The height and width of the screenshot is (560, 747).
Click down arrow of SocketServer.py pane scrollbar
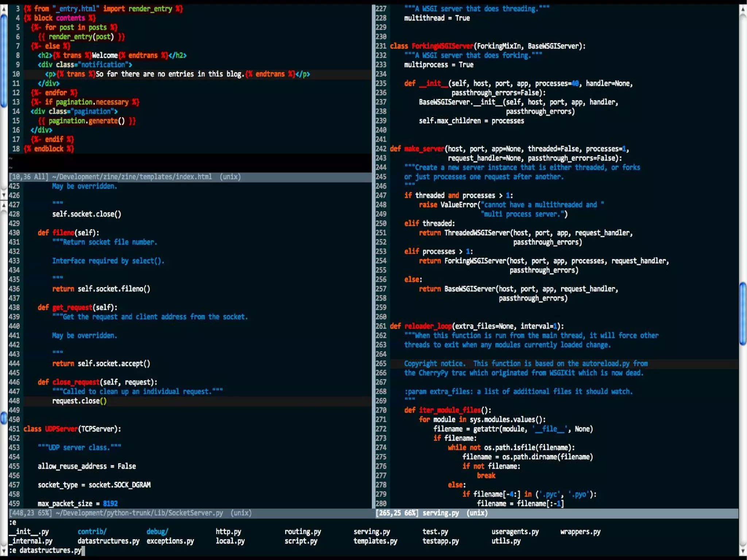click(x=4, y=550)
